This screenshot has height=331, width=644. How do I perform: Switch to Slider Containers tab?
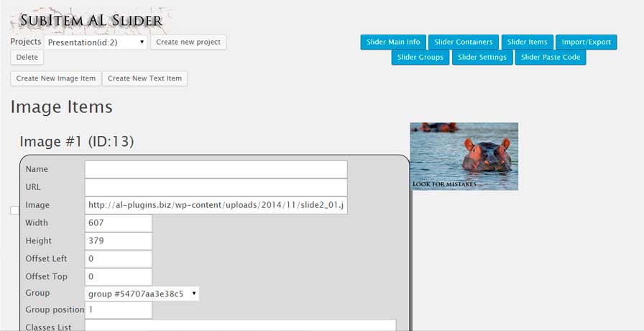coord(464,42)
